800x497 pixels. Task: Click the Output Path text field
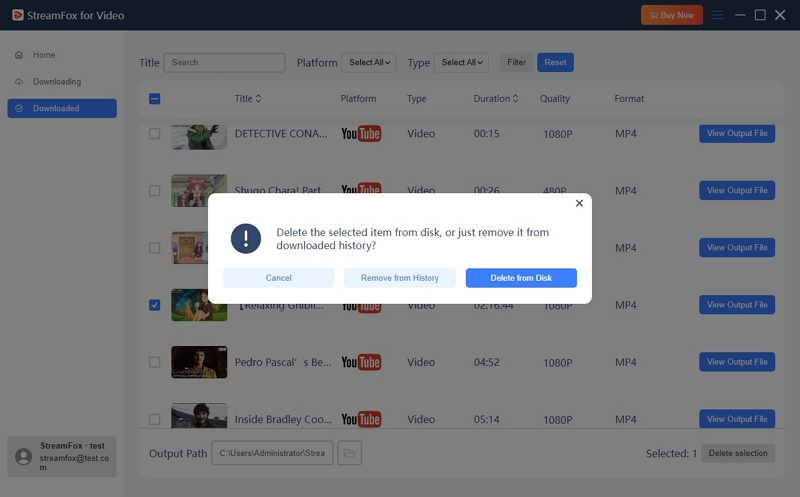(272, 453)
